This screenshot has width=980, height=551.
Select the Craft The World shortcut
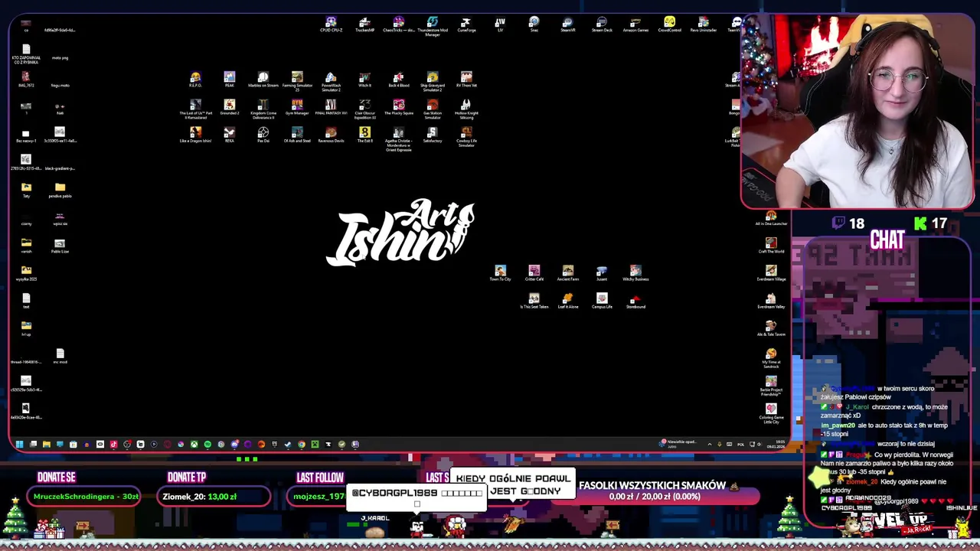771,246
